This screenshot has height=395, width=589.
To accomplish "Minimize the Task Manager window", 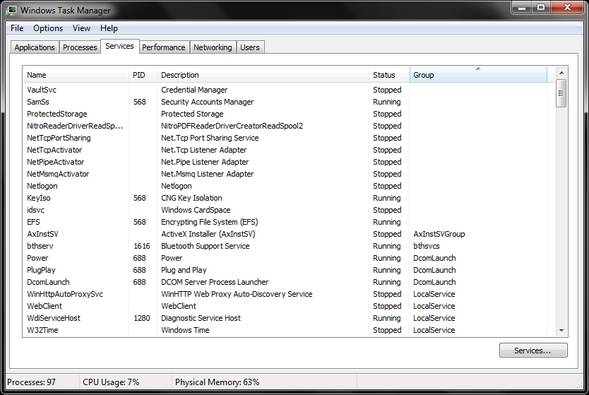I will (x=522, y=8).
